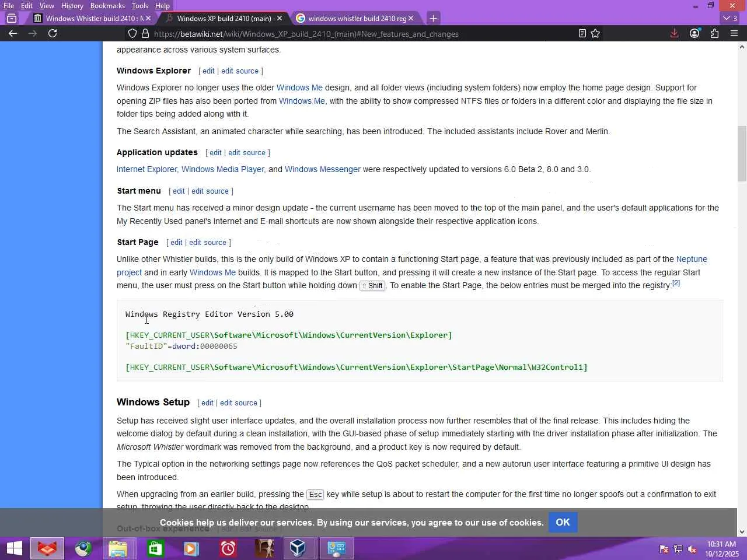The image size is (747, 560).
Task: Open the Firefox View tab list icon
Action: [12, 18]
